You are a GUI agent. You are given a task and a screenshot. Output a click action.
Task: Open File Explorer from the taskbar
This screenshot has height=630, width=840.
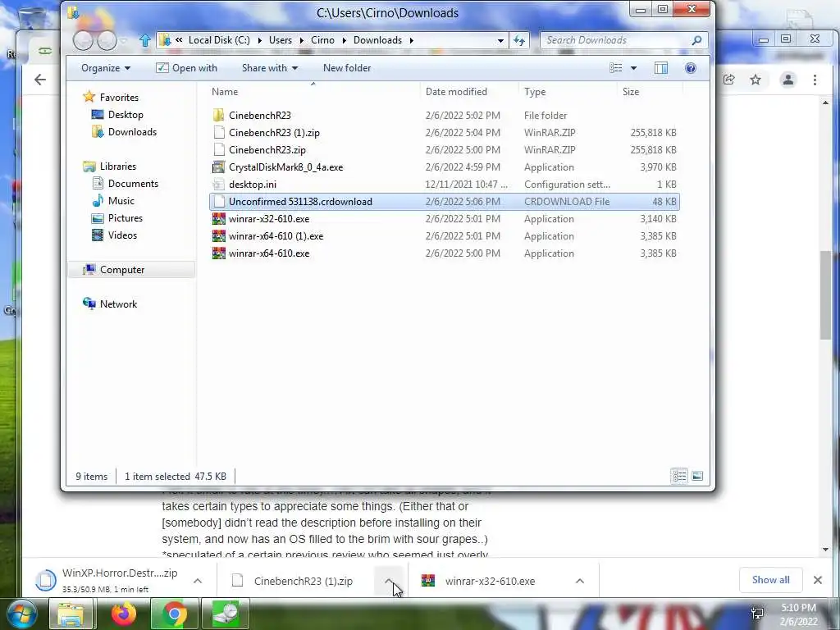[x=71, y=614]
